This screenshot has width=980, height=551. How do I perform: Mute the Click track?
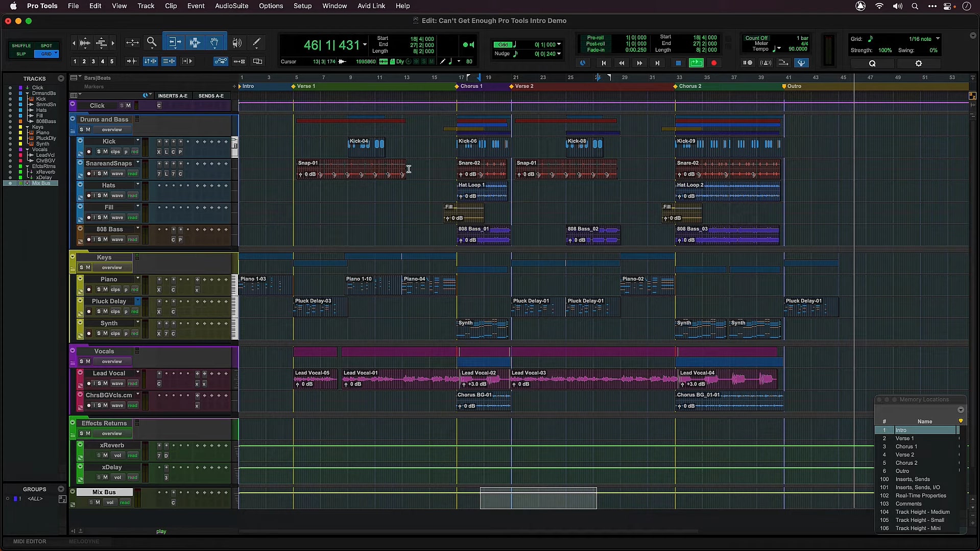click(128, 105)
